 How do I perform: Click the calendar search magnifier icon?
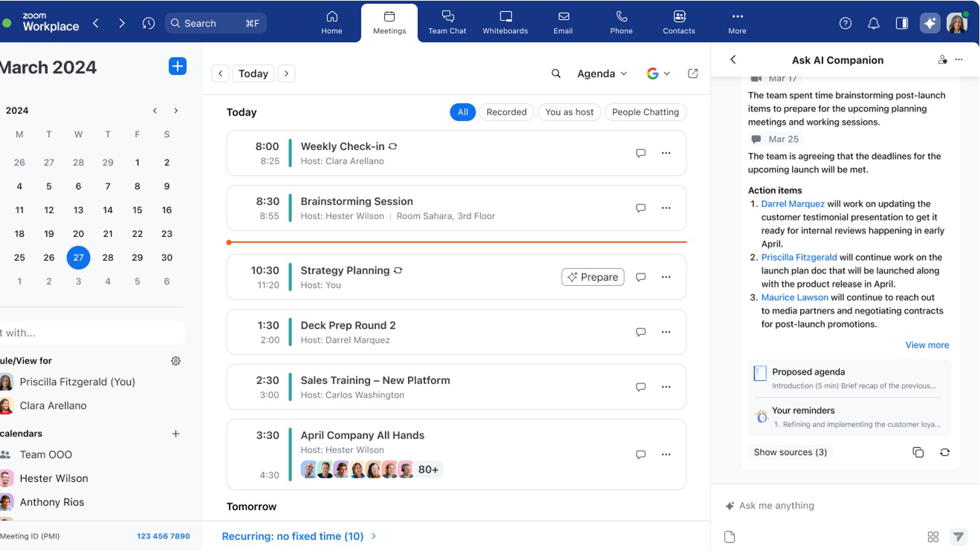(x=556, y=73)
